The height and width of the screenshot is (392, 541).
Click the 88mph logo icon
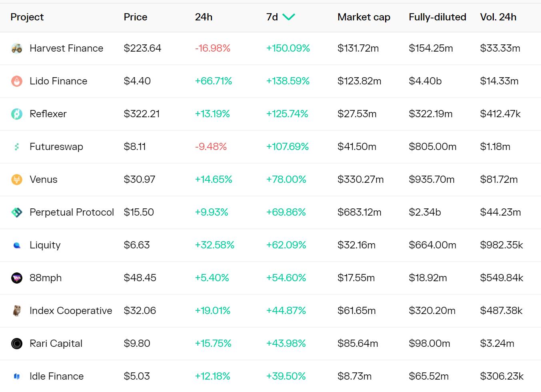[17, 278]
